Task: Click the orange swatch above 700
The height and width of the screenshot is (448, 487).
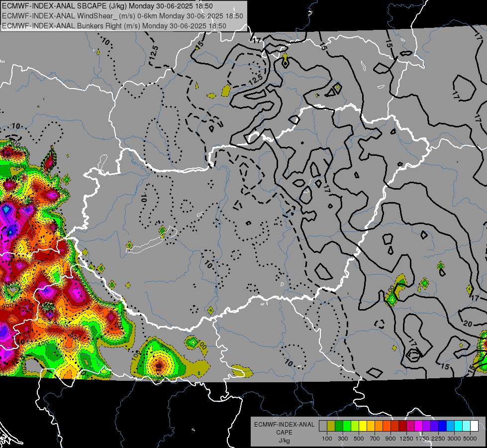Action: [379, 426]
